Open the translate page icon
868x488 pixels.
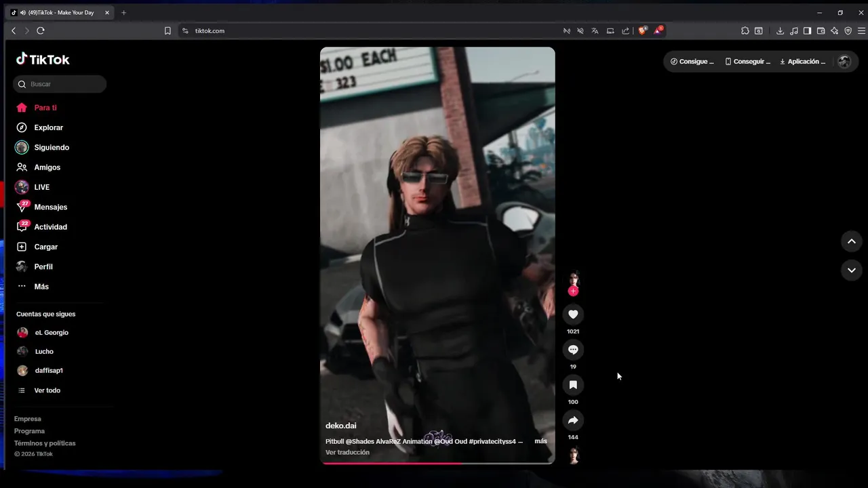tap(595, 30)
